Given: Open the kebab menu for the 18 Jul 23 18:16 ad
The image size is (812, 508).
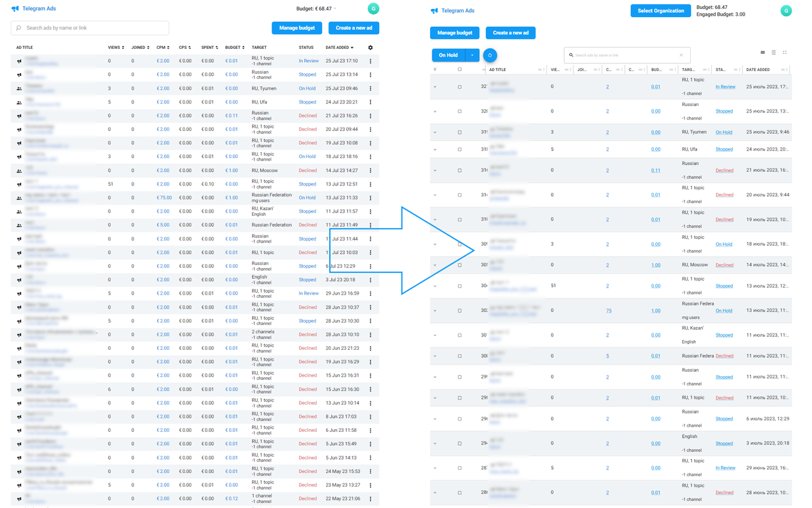Looking at the screenshot, I should click(370, 157).
